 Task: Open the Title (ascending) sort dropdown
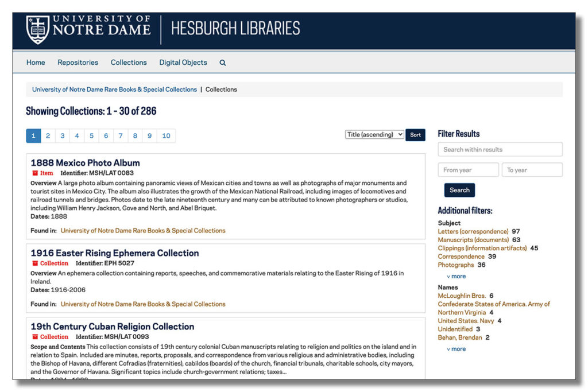pyautogui.click(x=374, y=134)
